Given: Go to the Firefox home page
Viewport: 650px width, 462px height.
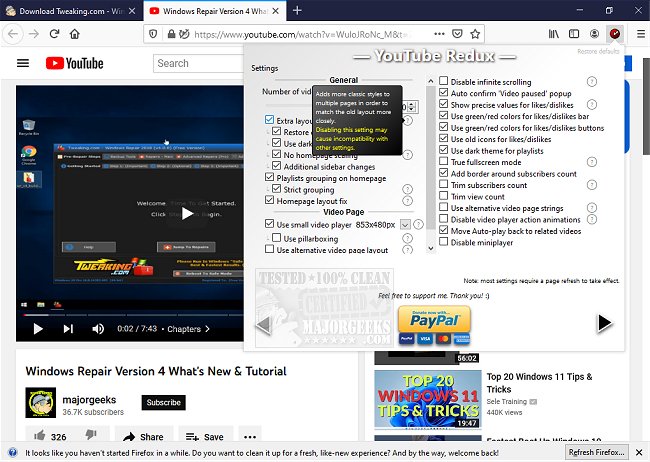Looking at the screenshot, I should click(x=75, y=34).
